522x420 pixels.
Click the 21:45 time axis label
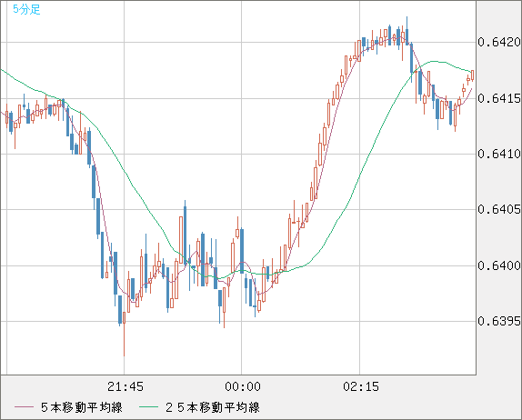pos(125,386)
